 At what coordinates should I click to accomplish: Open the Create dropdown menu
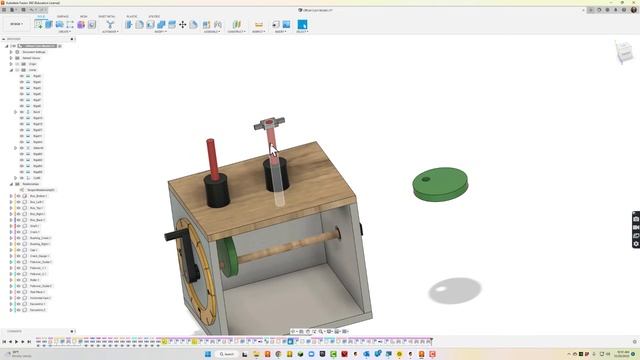point(64,31)
